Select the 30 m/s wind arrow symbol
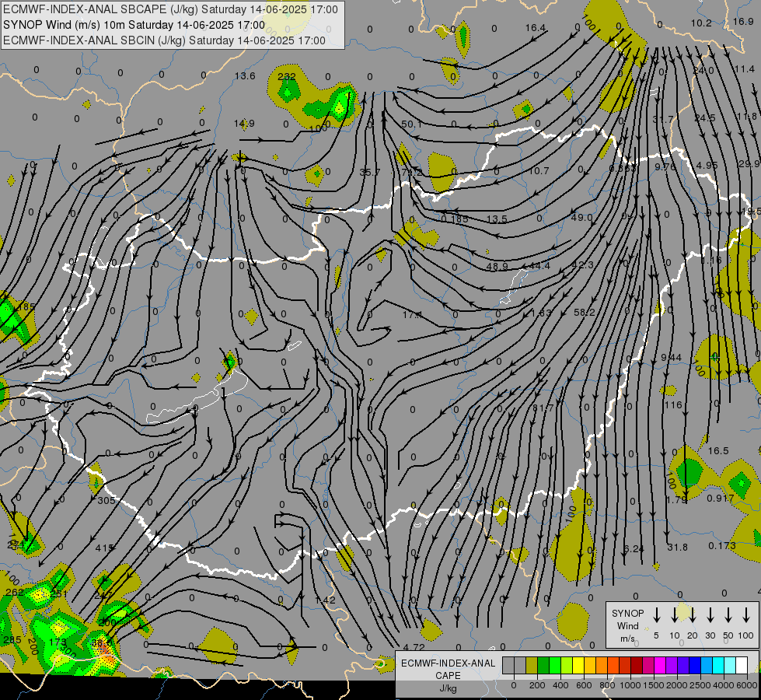 710,615
